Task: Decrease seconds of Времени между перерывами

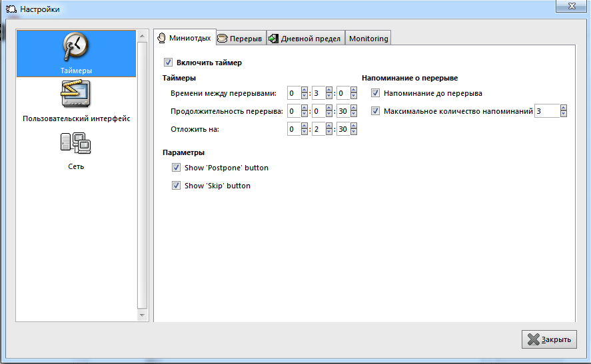Action: tap(354, 96)
